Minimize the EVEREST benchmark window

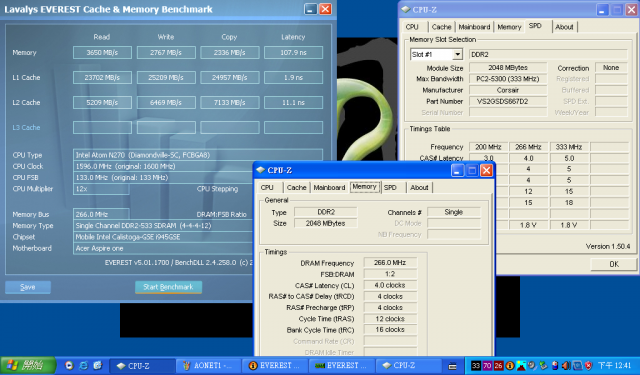click(x=311, y=9)
